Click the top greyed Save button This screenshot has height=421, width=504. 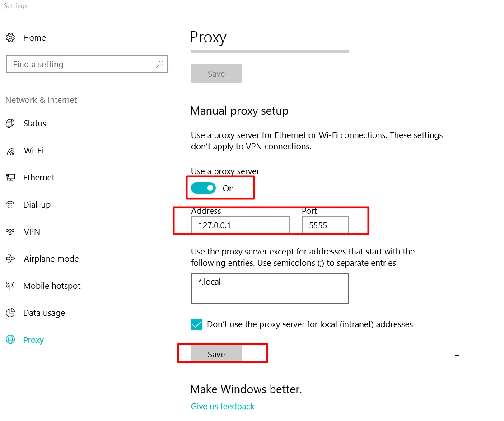coord(216,74)
